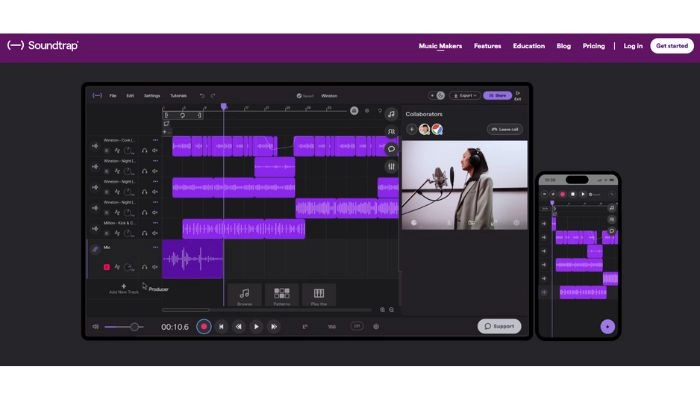The width and height of the screenshot is (700, 400).
Task: Open the second track's three-dot options menu
Action: (155, 161)
